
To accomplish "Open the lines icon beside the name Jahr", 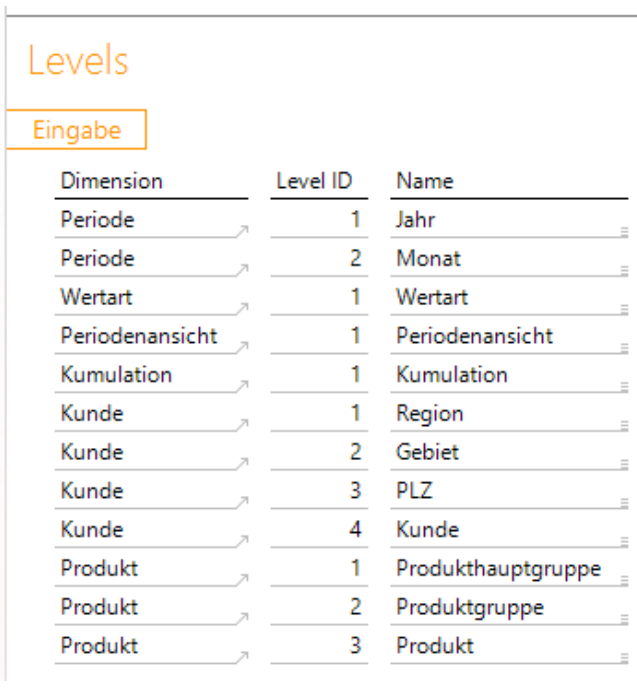I will click(623, 231).
